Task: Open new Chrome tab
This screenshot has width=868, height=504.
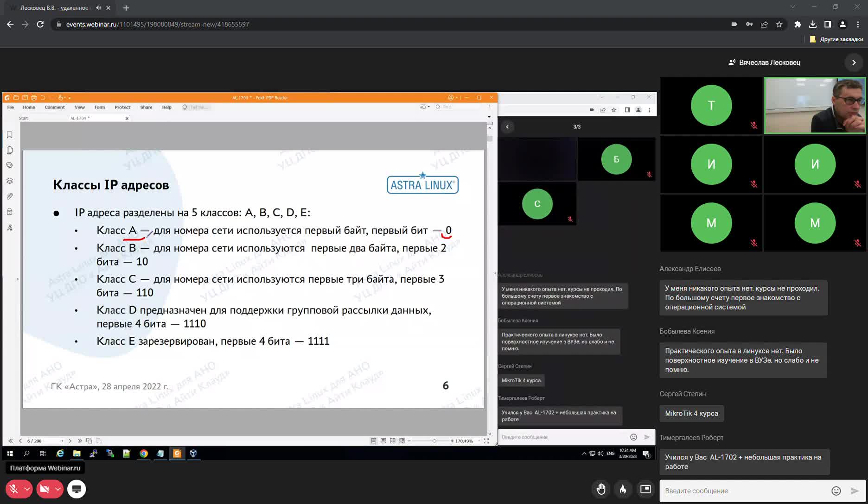Action: [x=126, y=8]
